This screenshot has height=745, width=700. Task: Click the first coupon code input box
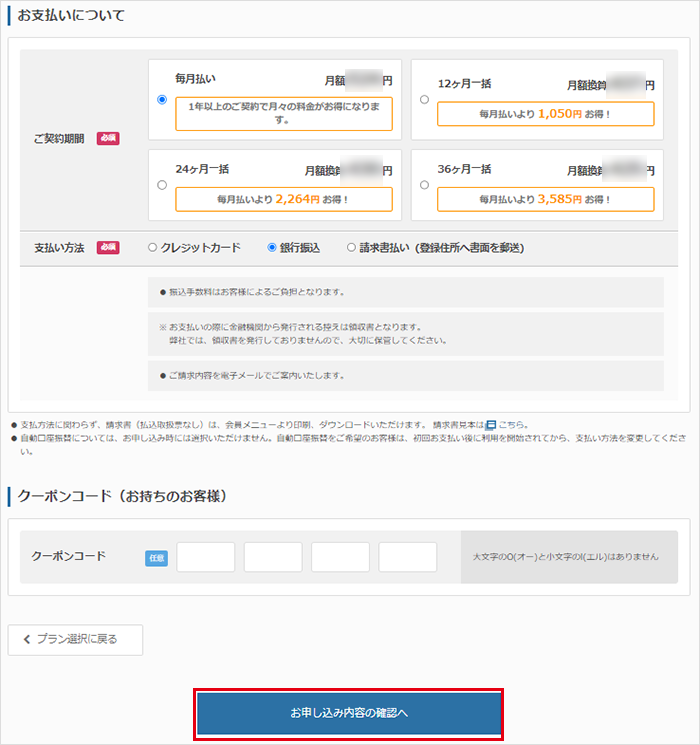pyautogui.click(x=205, y=557)
